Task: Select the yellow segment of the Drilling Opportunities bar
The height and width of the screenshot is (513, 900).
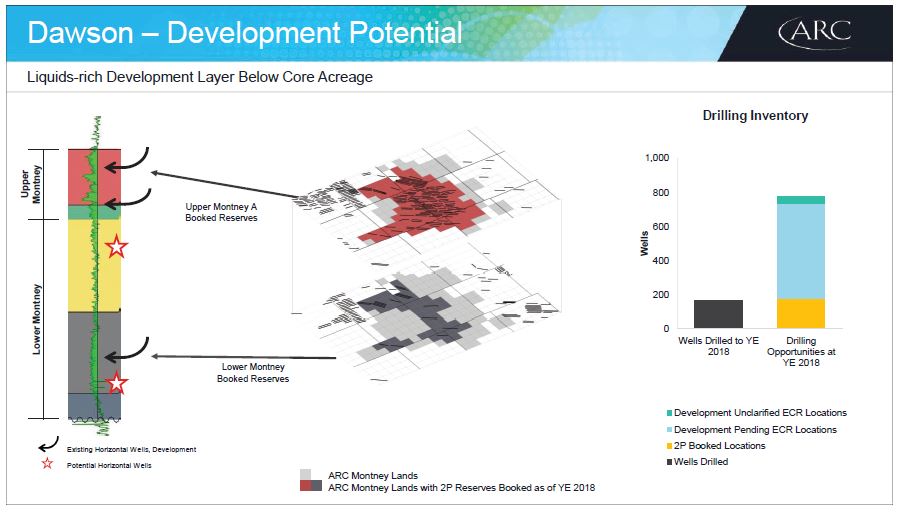Action: tap(801, 313)
